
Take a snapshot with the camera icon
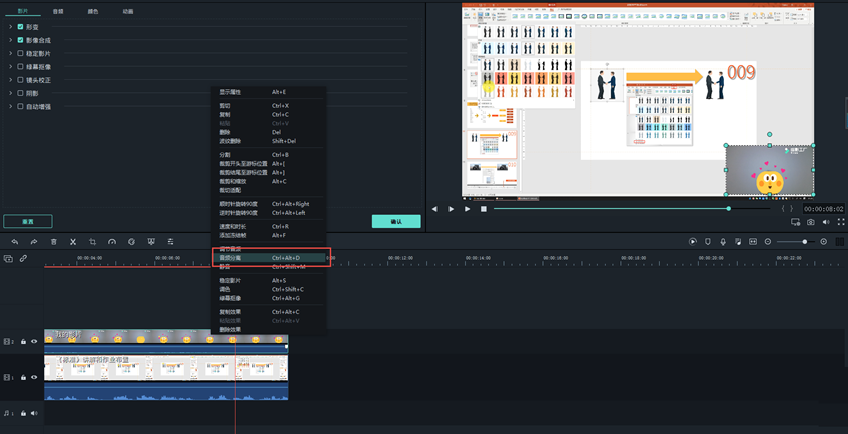point(810,222)
